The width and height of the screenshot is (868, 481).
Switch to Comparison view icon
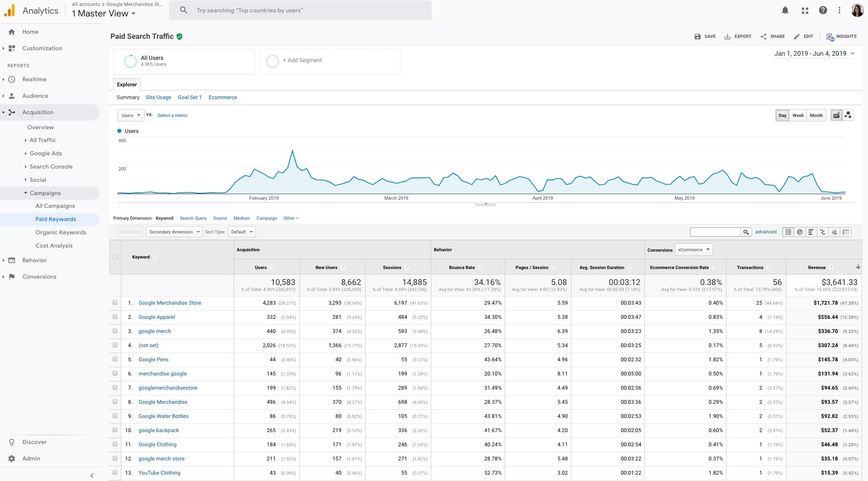[822, 232]
